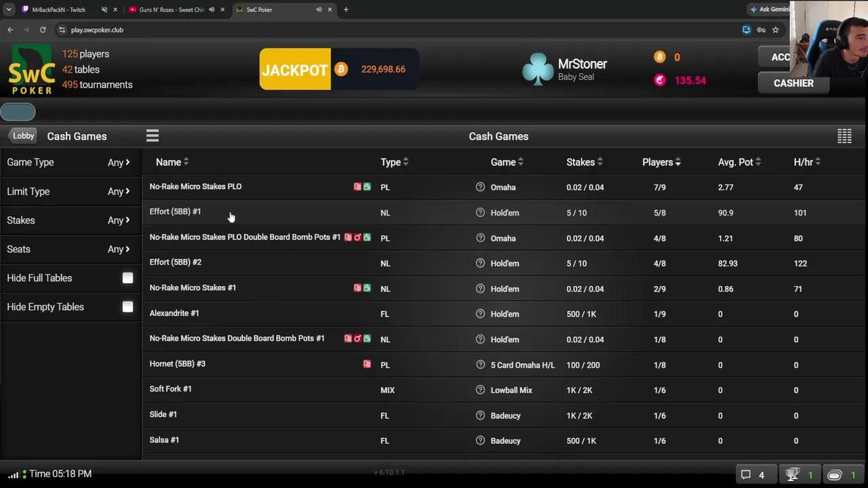Open the cash games hamburger menu
This screenshot has height=488, width=868.
pyautogui.click(x=153, y=136)
